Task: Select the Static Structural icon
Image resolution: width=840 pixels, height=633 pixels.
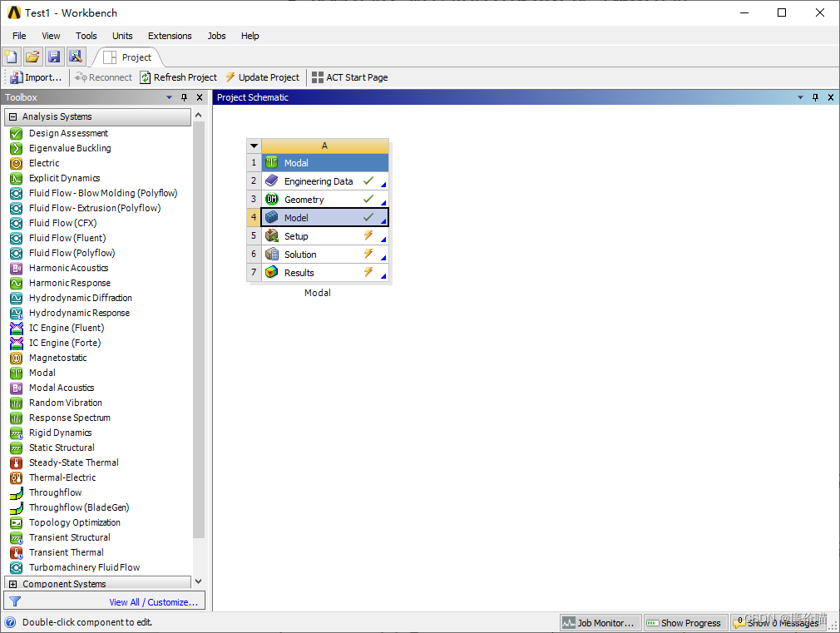Action: click(x=16, y=448)
